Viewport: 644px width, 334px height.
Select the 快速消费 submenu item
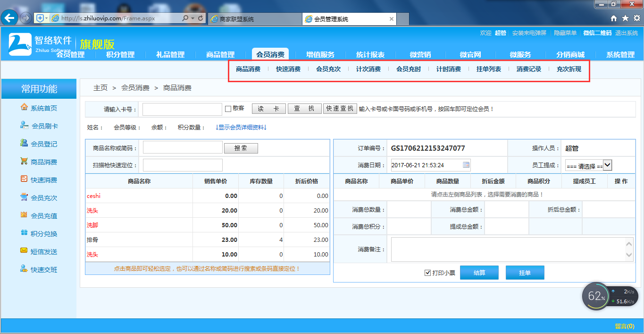(288, 69)
